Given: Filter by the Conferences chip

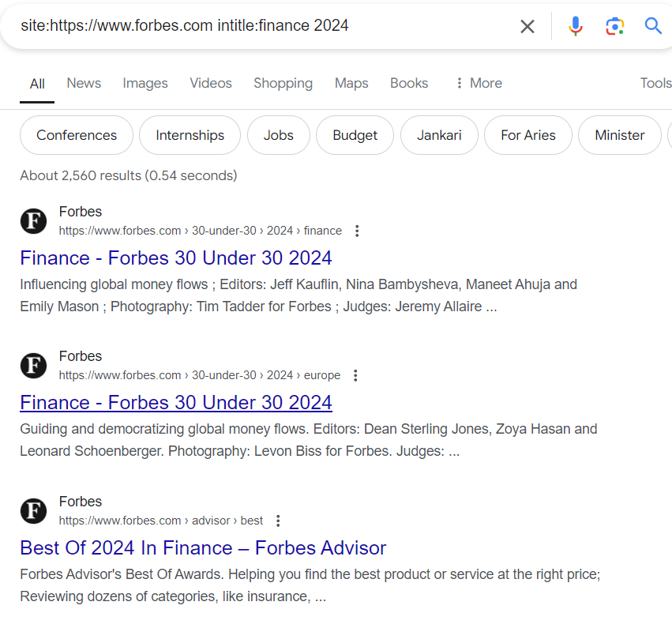Looking at the screenshot, I should coord(77,135).
